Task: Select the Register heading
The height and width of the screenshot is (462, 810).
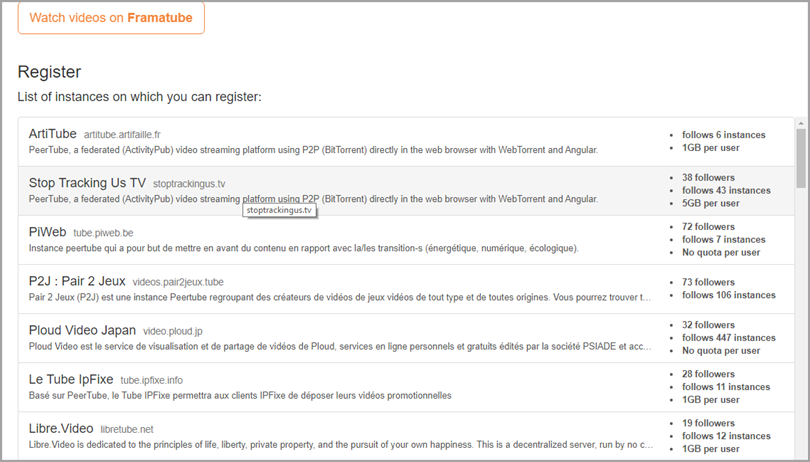Action: coord(49,72)
